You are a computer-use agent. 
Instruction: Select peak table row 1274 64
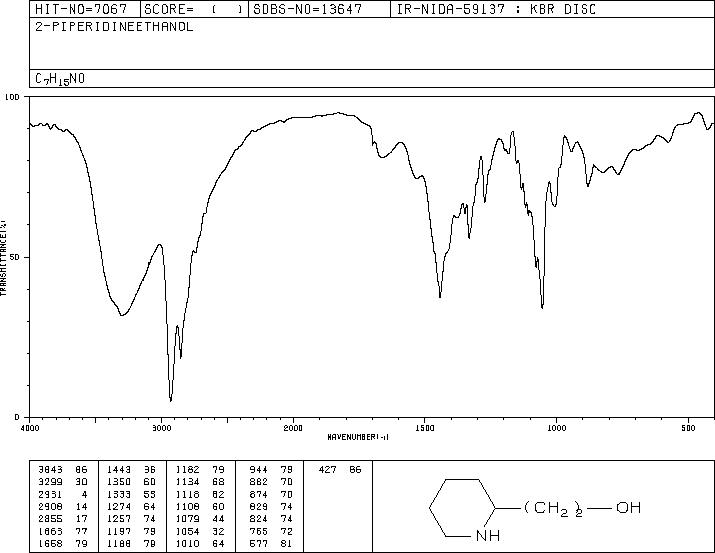point(131,506)
